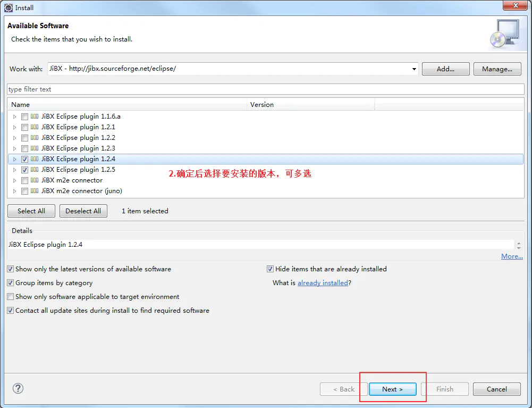Click the category icon of JiBX m2e connector
This screenshot has height=408, width=532.
[35, 180]
